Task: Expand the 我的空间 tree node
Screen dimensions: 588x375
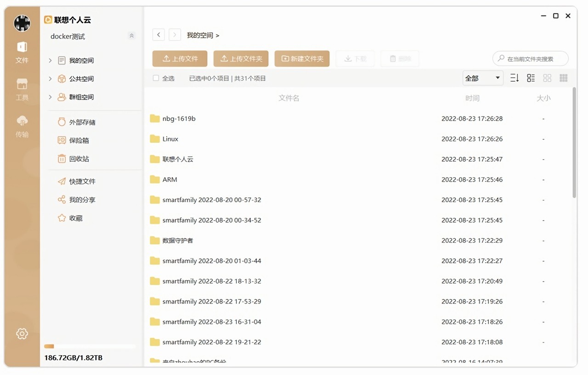Action: [x=50, y=61]
